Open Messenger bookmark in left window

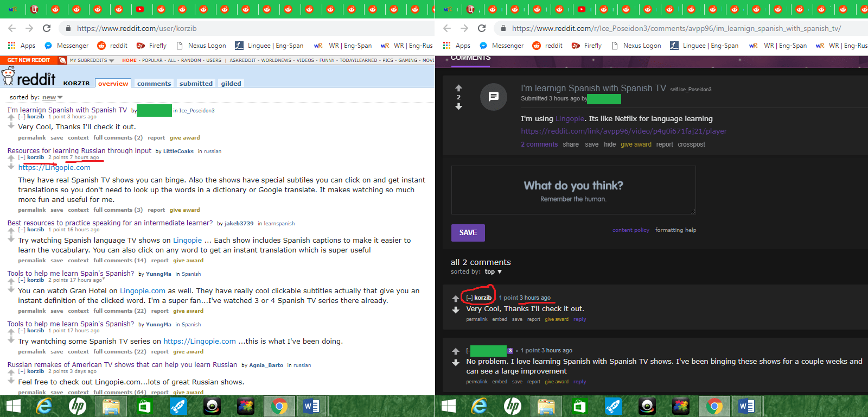[x=67, y=46]
